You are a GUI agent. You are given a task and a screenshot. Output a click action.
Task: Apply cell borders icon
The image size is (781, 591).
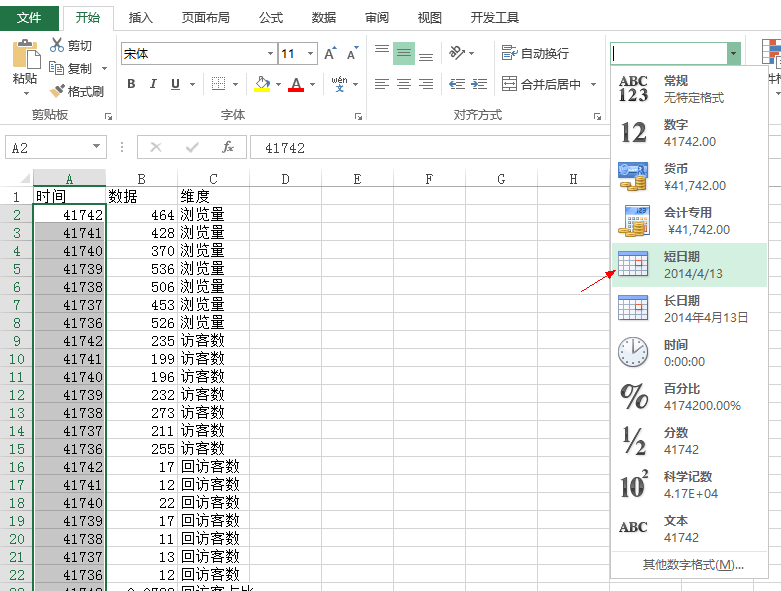click(218, 84)
